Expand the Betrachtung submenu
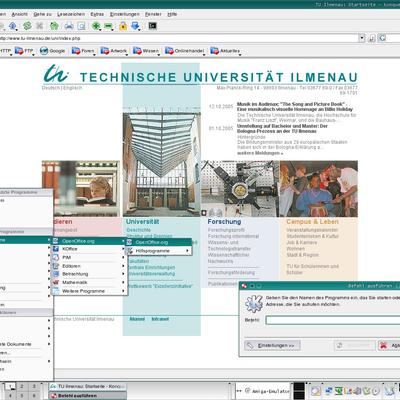 (89, 274)
